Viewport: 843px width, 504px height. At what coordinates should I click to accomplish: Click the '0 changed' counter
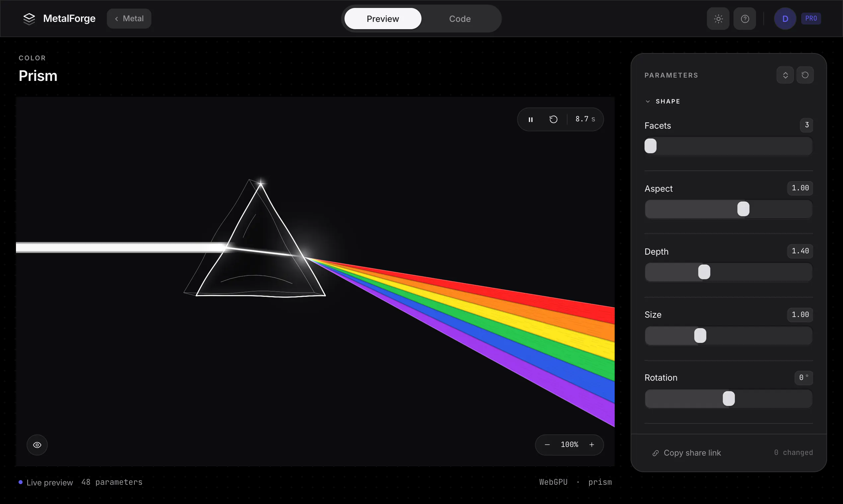pos(793,453)
